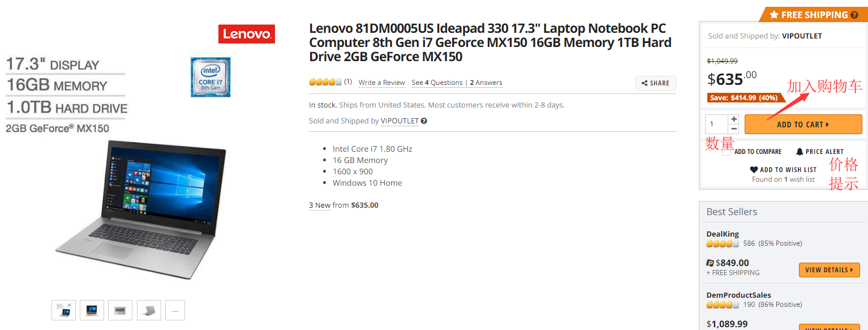Select the fourth laptop back-view thumbnail
Image resolution: width=868 pixels, height=330 pixels.
click(x=149, y=310)
